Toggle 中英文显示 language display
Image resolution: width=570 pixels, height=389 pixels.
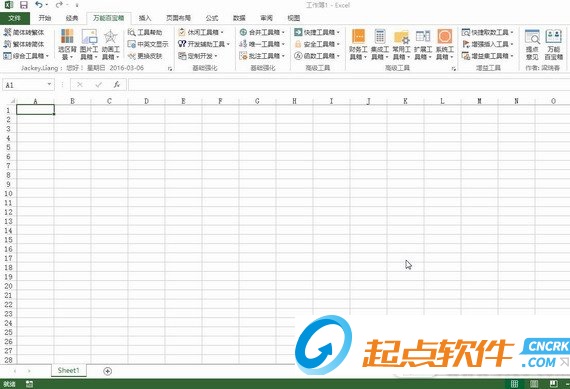coord(148,44)
